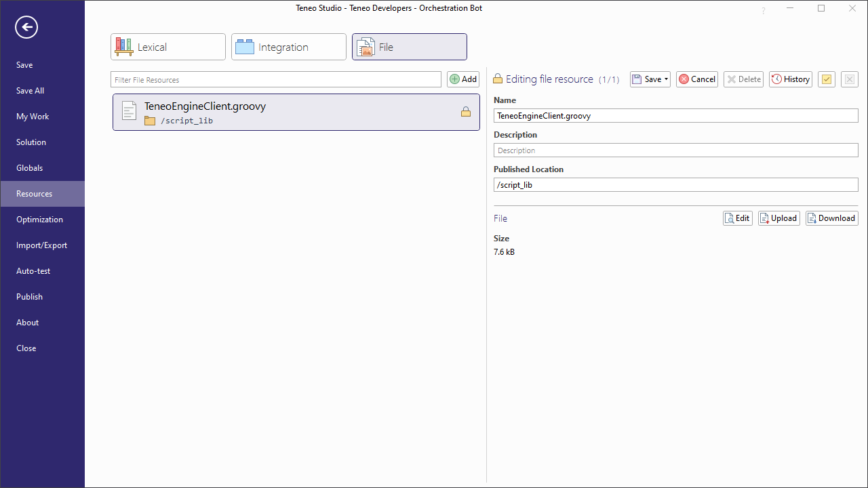The width and height of the screenshot is (868, 488).
Task: Click the greyed Delete button
Action: tap(743, 79)
